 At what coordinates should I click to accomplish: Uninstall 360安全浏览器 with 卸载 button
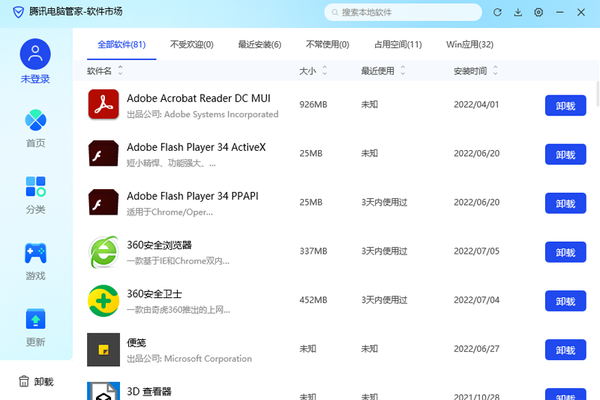pos(565,252)
